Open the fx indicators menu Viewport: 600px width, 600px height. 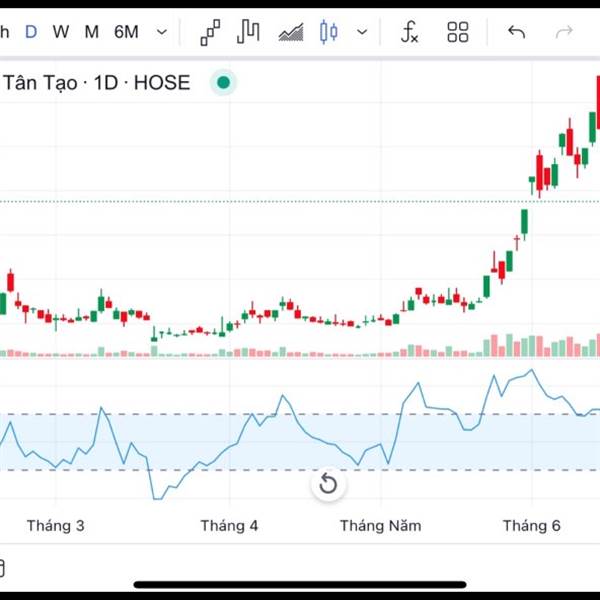pos(409,32)
